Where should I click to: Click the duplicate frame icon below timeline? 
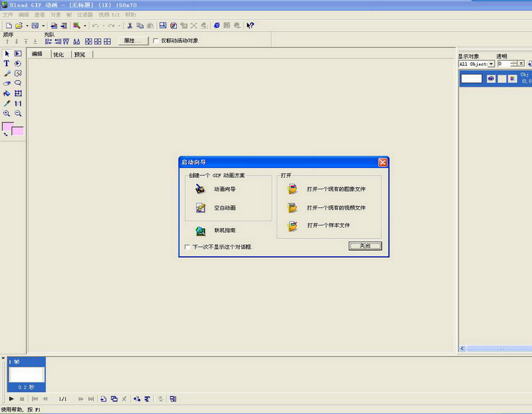pos(114,399)
